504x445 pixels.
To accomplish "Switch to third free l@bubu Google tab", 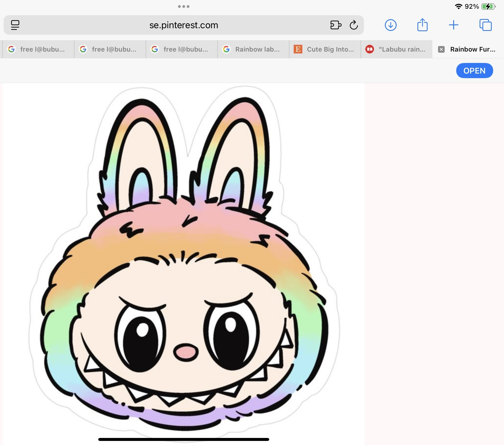I will click(182, 49).
